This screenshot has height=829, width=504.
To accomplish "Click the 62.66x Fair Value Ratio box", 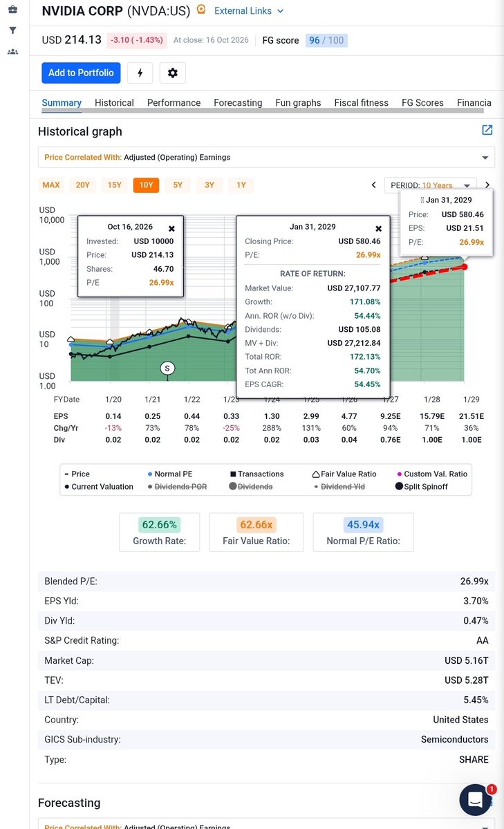I will pyautogui.click(x=256, y=532).
